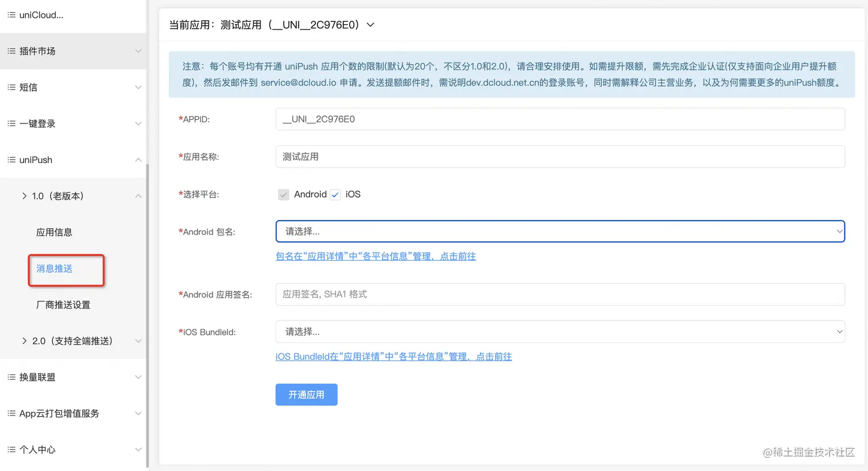The width and height of the screenshot is (868, 471).
Task: Expand the 插件市场 menu chevron
Action: [x=138, y=51]
